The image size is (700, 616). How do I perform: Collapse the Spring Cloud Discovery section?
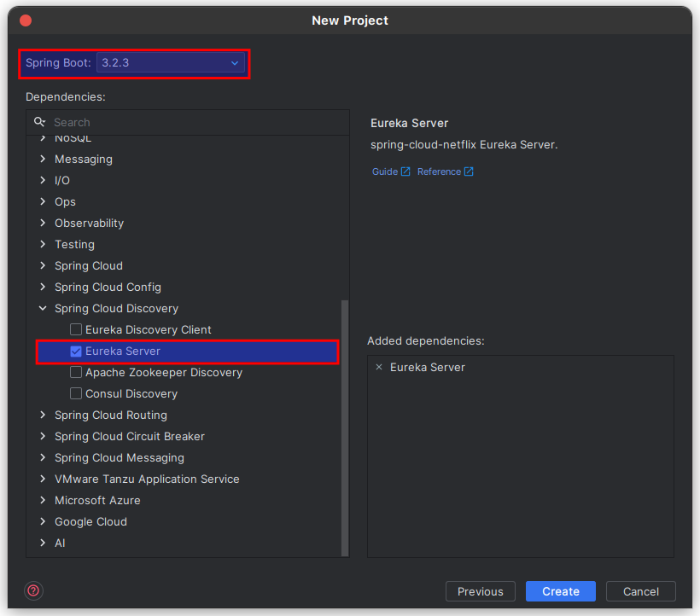(42, 308)
